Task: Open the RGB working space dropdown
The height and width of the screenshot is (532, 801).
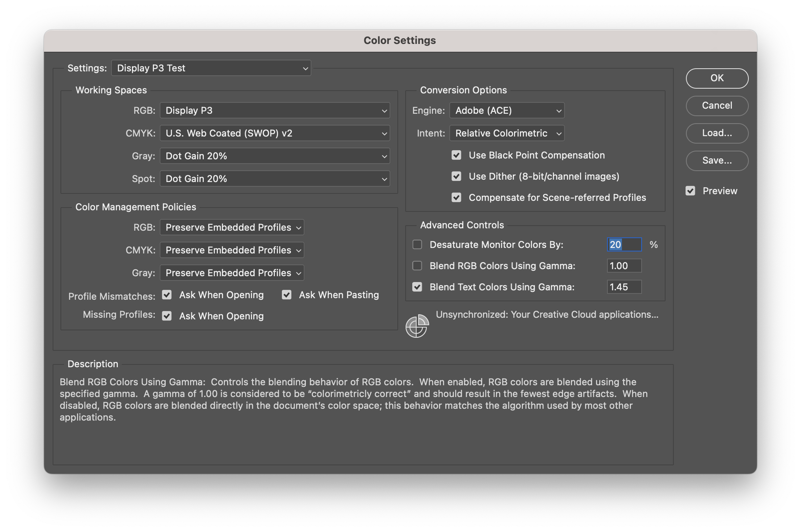Action: [x=274, y=110]
